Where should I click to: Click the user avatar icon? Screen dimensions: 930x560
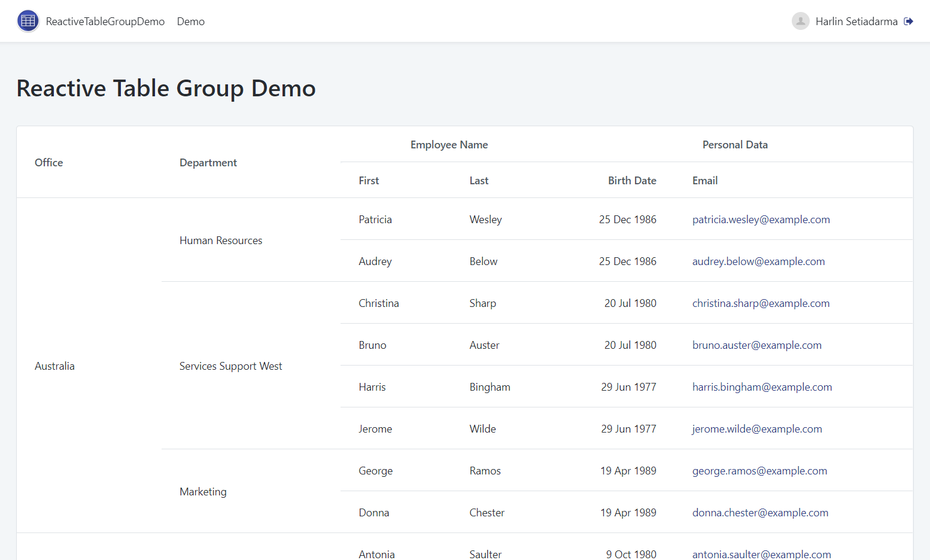click(800, 21)
